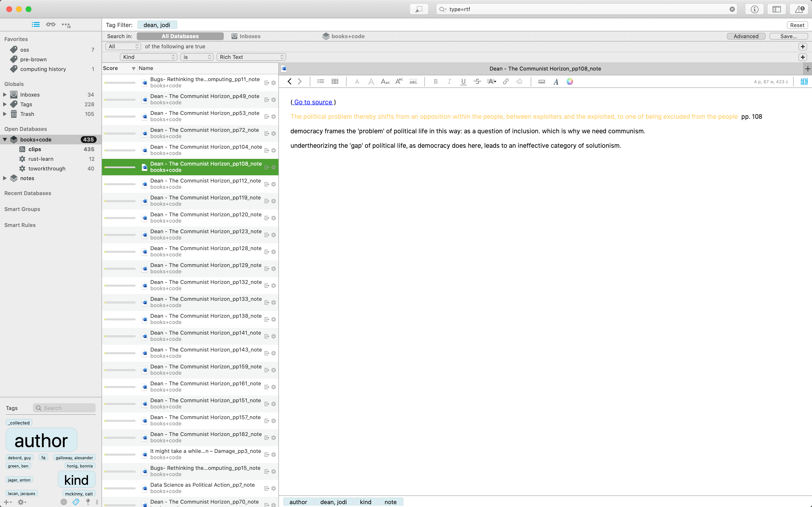
Task: Switch search scope to Inboxes
Action: [x=246, y=36]
